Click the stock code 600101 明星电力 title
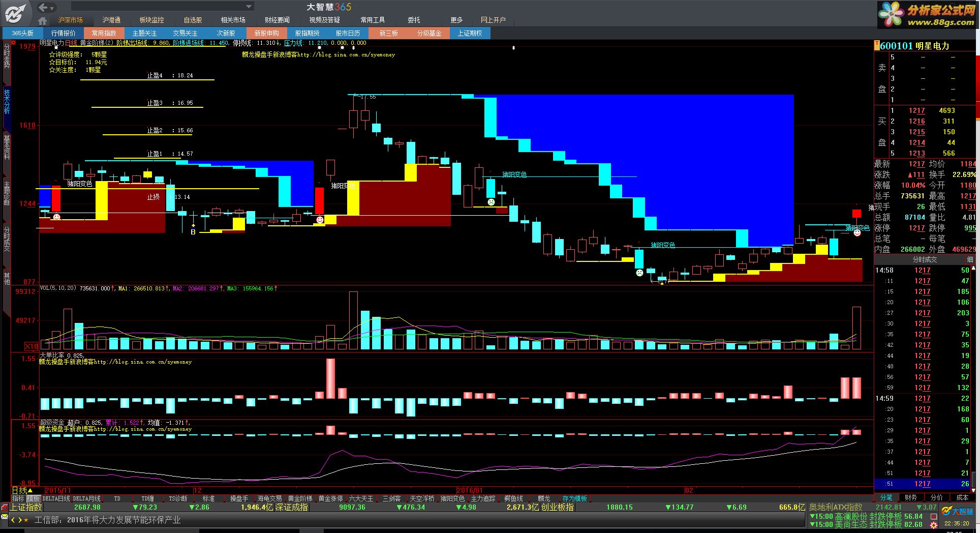The width and height of the screenshot is (980, 533). [x=914, y=46]
